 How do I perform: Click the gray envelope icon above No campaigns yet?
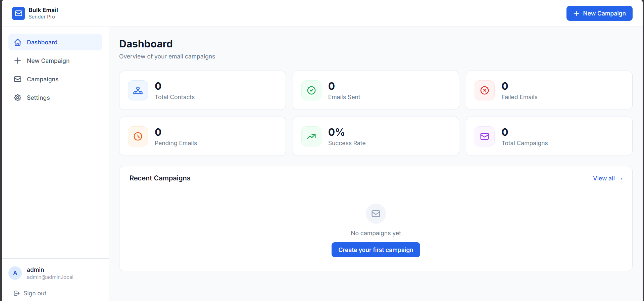[376, 214]
